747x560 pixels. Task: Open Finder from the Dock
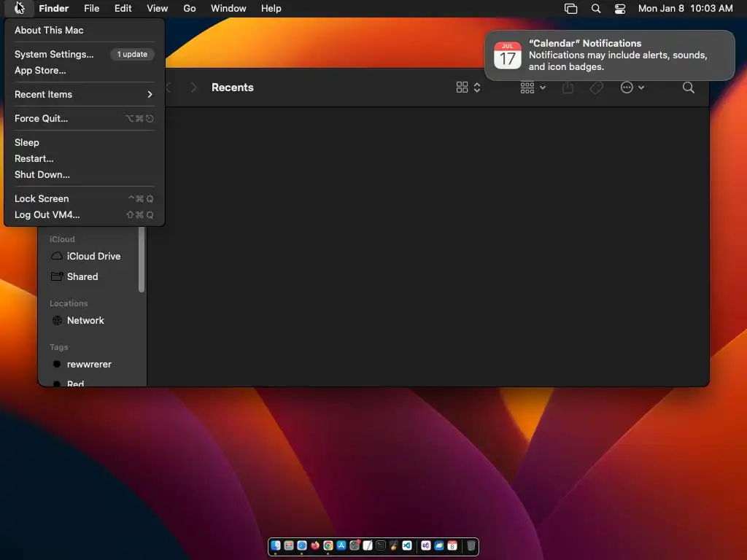tap(275, 545)
